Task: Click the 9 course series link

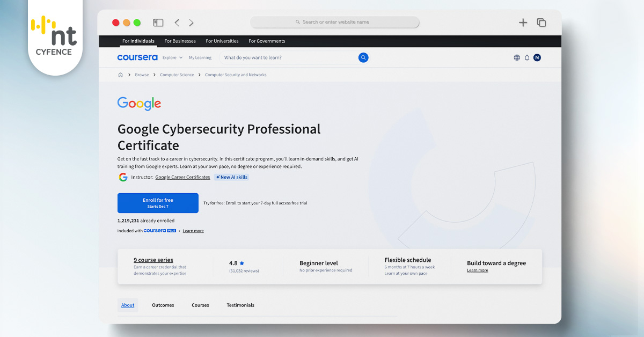Action: tap(153, 260)
